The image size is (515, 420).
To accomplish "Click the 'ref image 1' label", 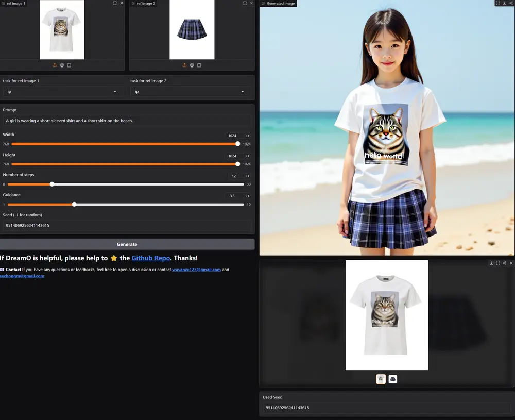I will point(16,3).
